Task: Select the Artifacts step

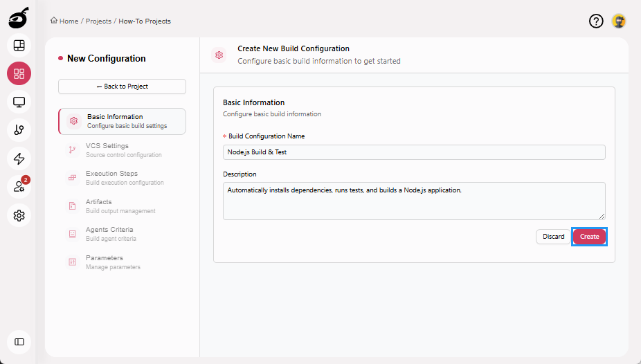Action: click(122, 206)
